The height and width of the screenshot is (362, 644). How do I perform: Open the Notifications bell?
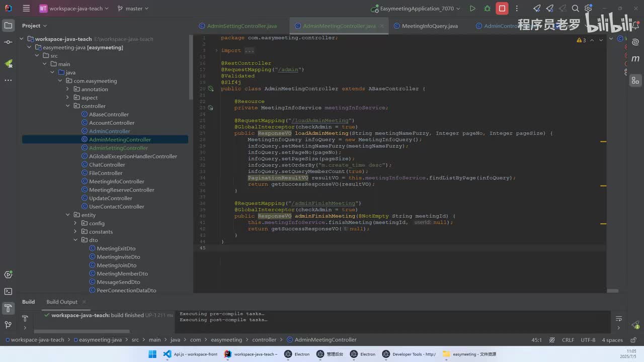coord(635,26)
